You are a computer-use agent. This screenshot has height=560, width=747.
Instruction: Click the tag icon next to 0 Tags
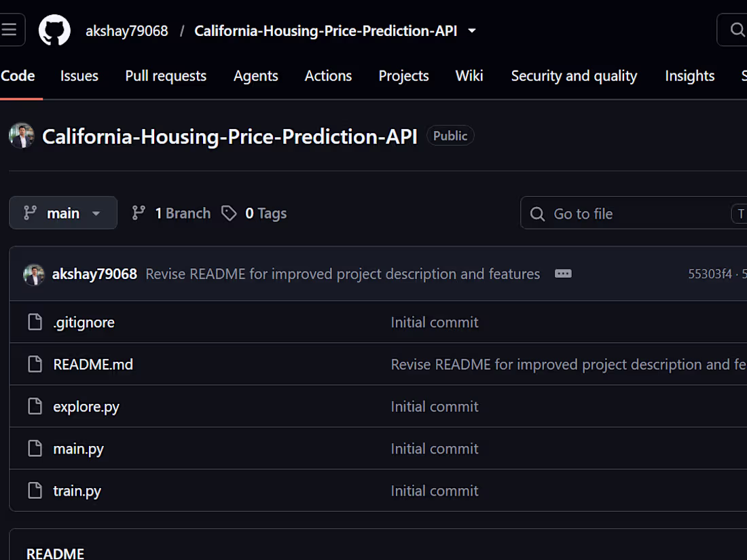point(229,213)
